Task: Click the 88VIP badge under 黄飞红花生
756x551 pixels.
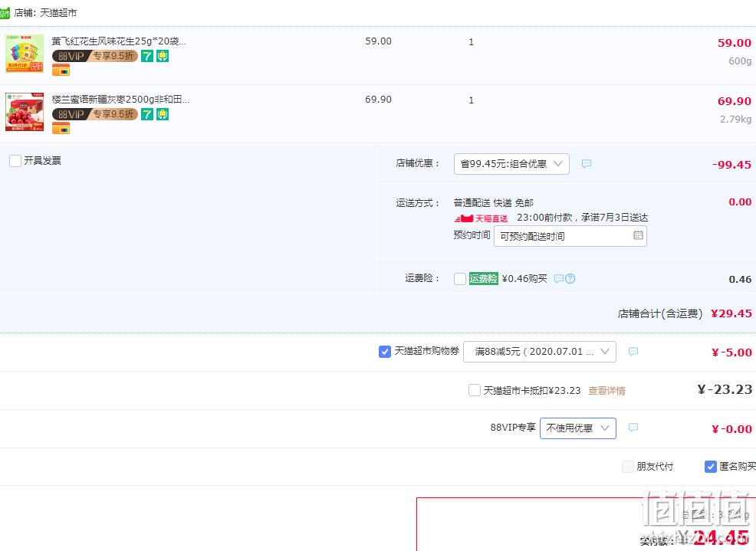Action: (95, 56)
